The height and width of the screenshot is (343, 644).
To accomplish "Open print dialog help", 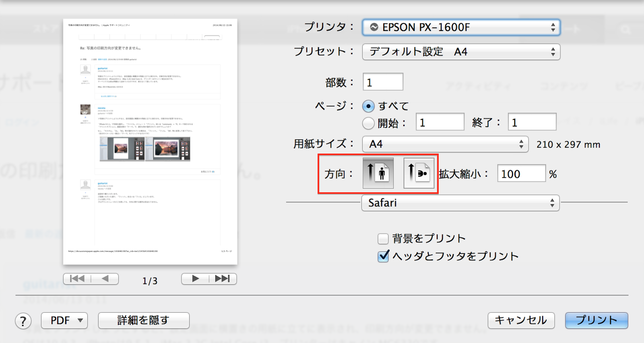I will coord(23,321).
